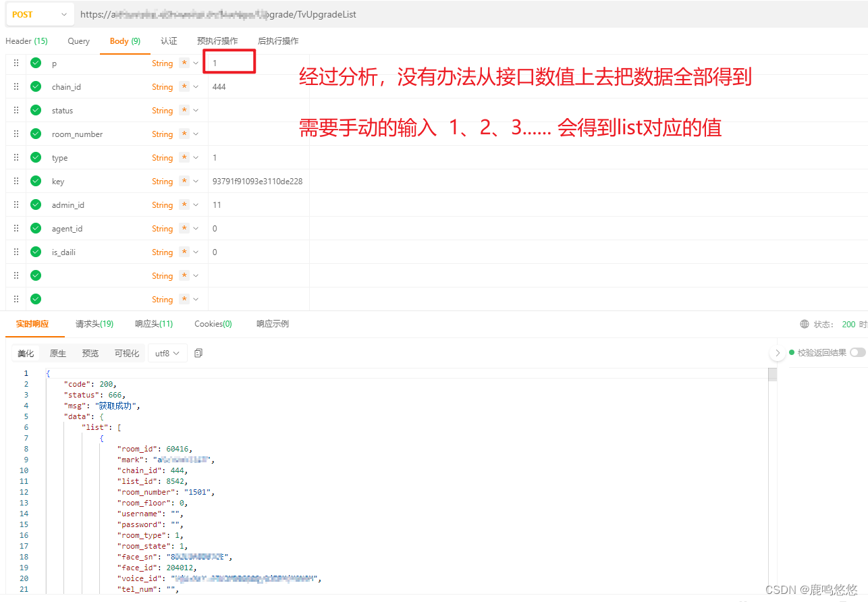
Task: Toggle the 校验返回结果 switch
Action: click(x=858, y=352)
